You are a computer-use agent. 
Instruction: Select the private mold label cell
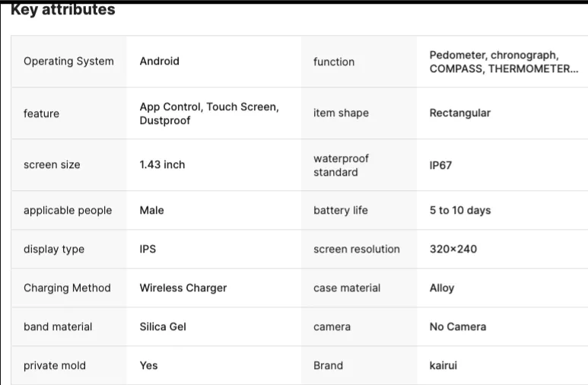(69, 365)
